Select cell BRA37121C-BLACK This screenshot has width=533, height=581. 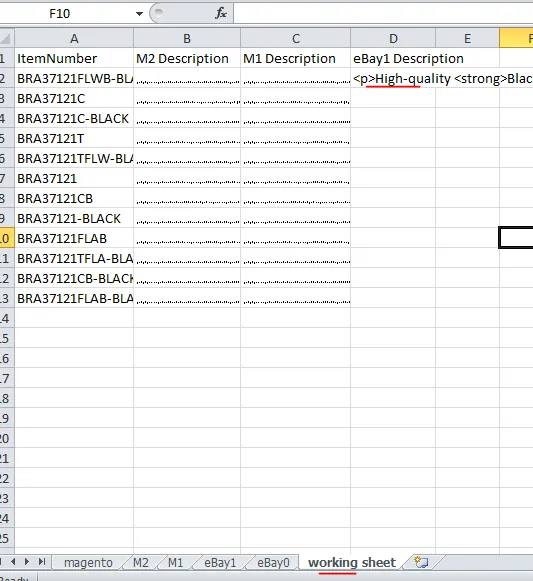click(x=74, y=118)
